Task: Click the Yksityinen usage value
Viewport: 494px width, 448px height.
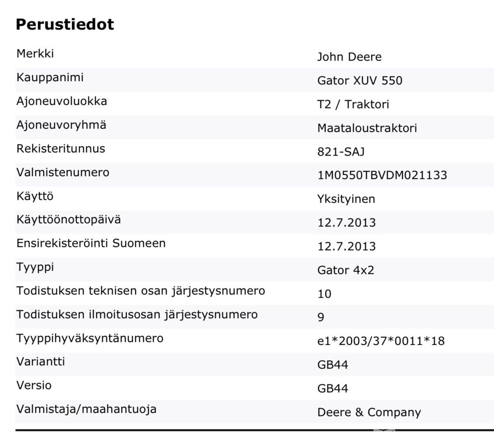Action: point(346,199)
